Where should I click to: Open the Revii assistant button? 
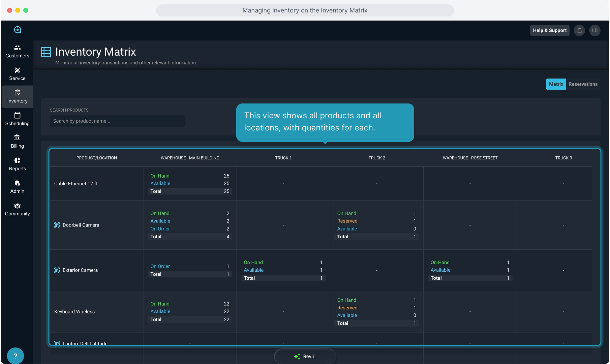coord(305,356)
